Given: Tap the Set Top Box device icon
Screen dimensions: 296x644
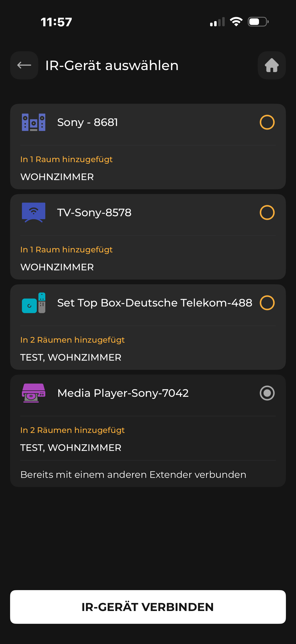Looking at the screenshot, I should (34, 303).
